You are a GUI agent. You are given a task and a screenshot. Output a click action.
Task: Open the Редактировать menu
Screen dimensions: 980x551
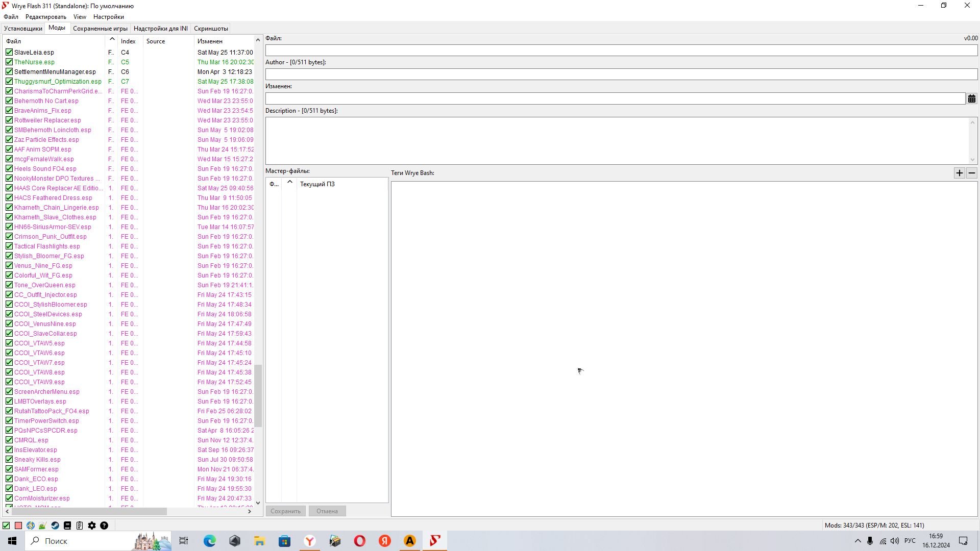(45, 17)
